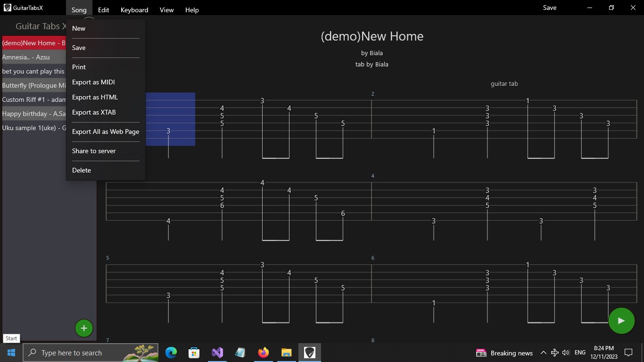Open the notification center from the tray
Image resolution: width=644 pixels, height=362 pixels.
tap(628, 353)
